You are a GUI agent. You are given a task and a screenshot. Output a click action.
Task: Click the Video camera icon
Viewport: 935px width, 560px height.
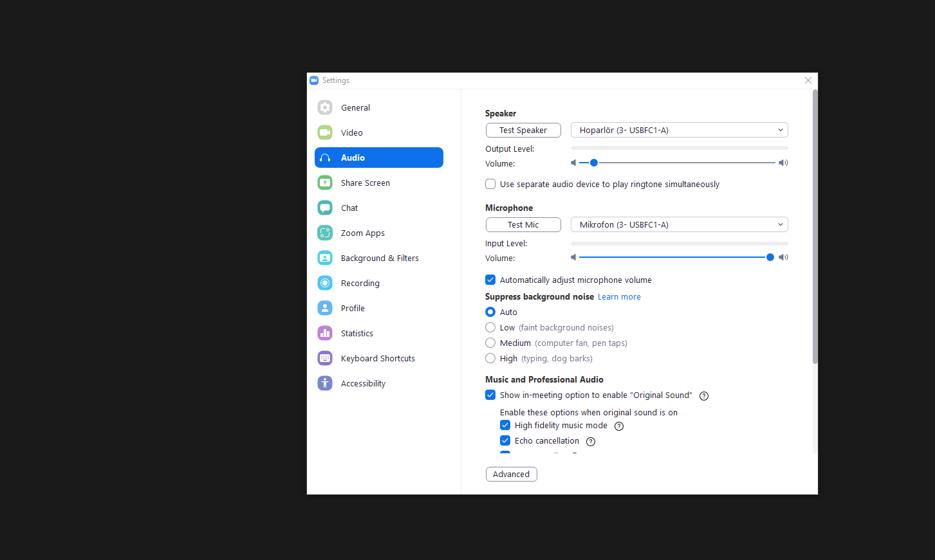tap(325, 132)
